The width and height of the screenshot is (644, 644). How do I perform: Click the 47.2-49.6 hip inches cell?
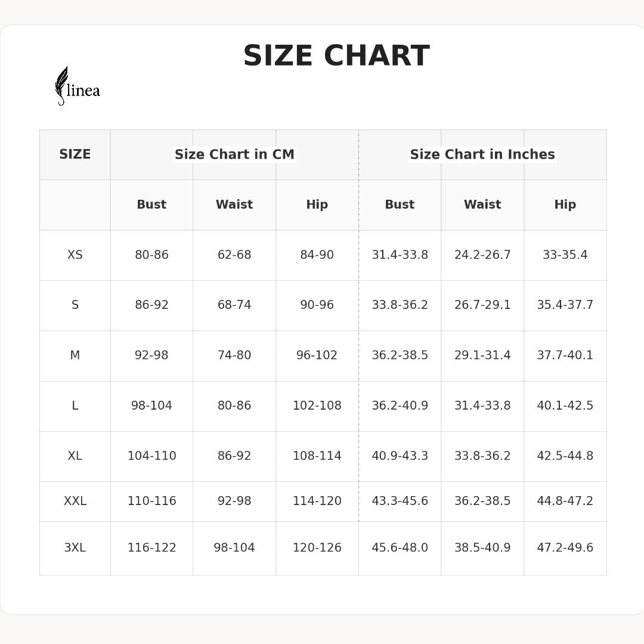click(565, 547)
